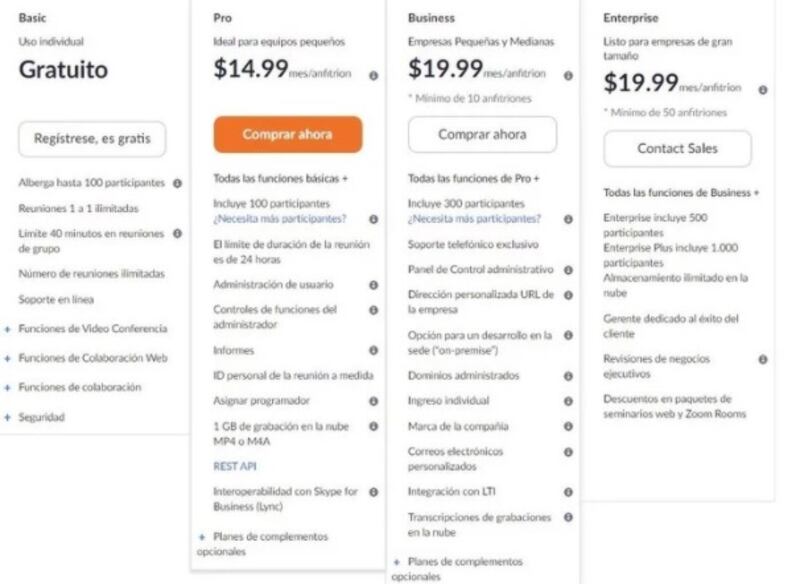Click Regístrese, es gratis button
The image size is (800, 584).
point(92,139)
